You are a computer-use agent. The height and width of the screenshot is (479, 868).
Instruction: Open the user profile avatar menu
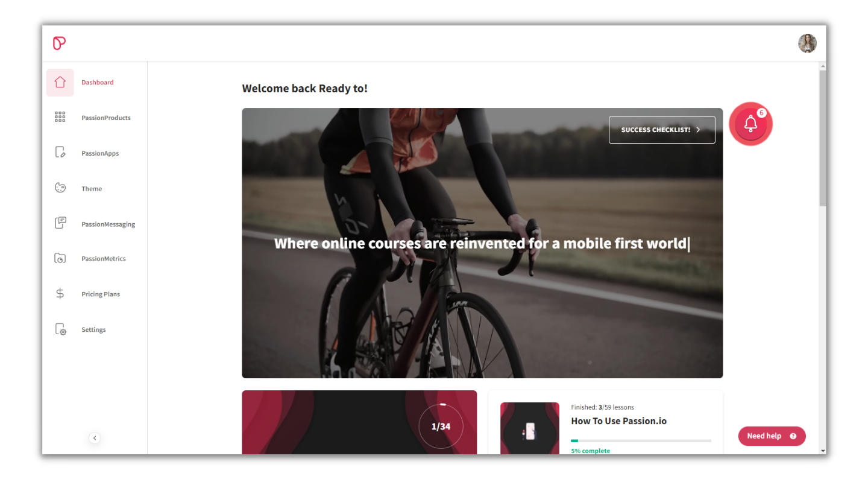coord(807,43)
